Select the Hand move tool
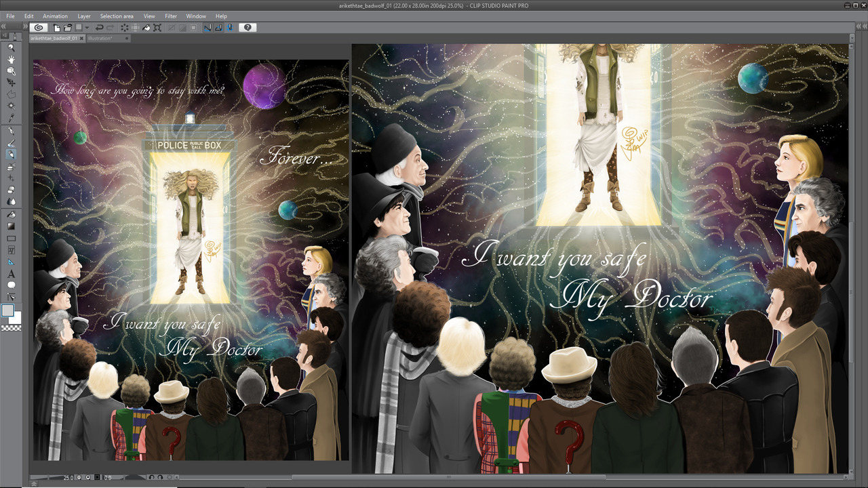Screen dimensions: 868x488 click(11, 59)
